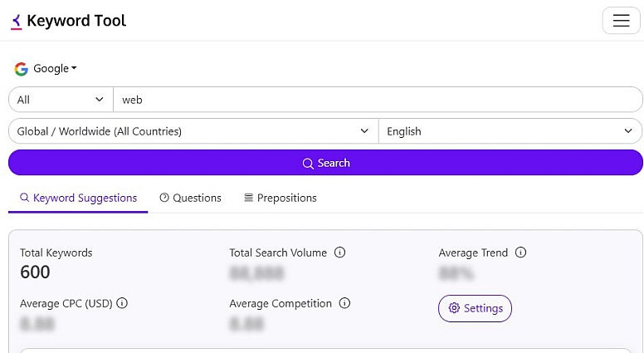Click the blurred Average CPC value
The image size is (644, 353).
pos(37,324)
